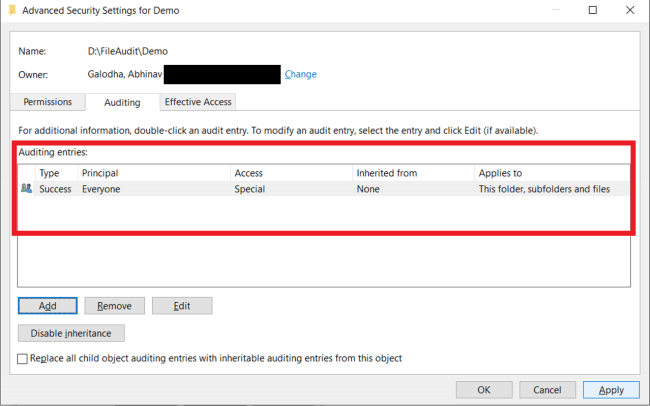This screenshot has width=650, height=406.
Task: Open the Effective Access tab
Action: click(198, 102)
